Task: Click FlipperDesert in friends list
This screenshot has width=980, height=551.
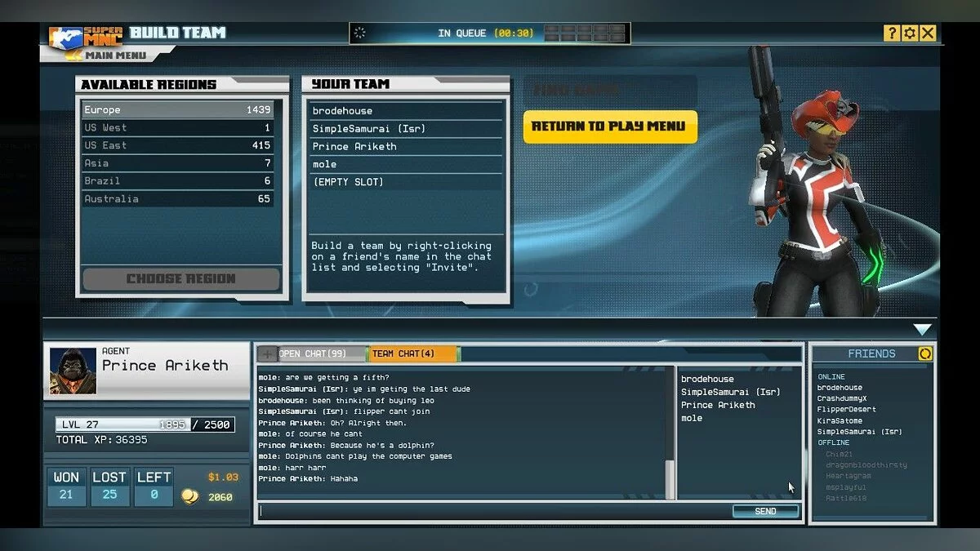Action: pyautogui.click(x=846, y=410)
